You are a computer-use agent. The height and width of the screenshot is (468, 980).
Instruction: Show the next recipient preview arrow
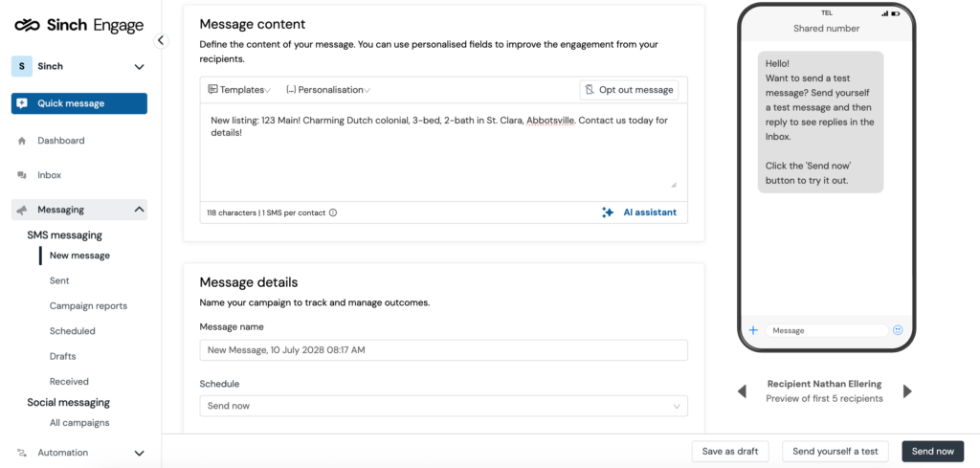tap(907, 391)
